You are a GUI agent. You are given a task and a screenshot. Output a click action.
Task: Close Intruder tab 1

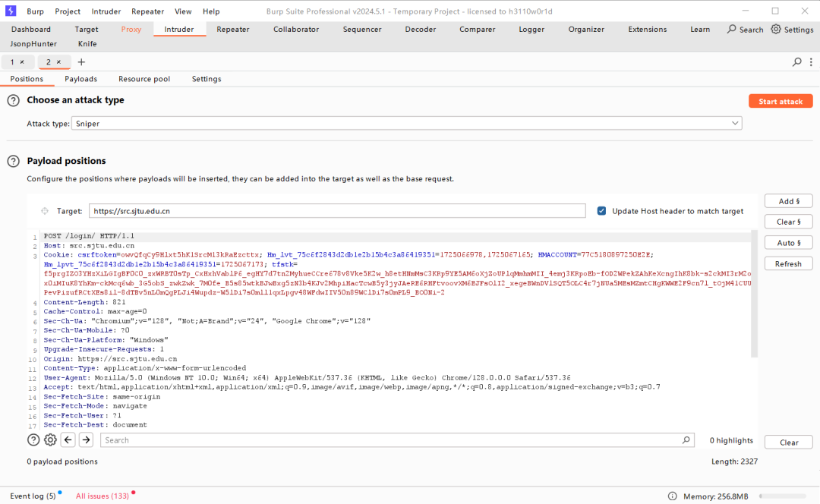[22, 61]
